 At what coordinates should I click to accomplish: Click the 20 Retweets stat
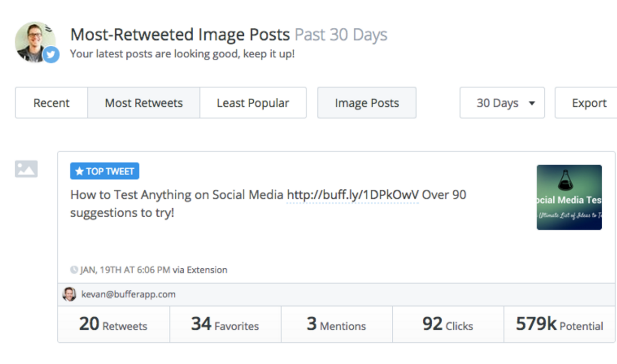114,325
